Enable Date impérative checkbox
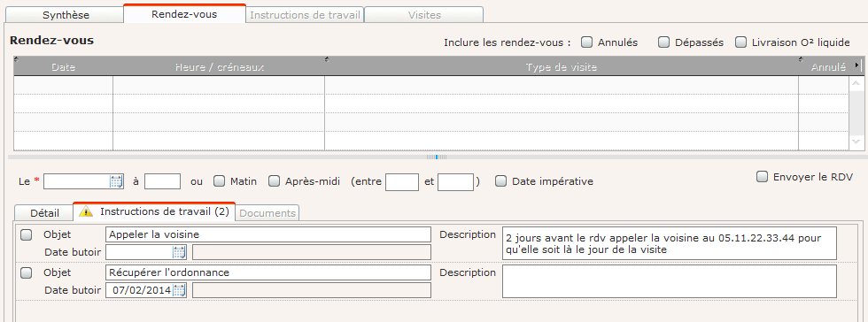The width and height of the screenshot is (868, 322). coord(501,181)
